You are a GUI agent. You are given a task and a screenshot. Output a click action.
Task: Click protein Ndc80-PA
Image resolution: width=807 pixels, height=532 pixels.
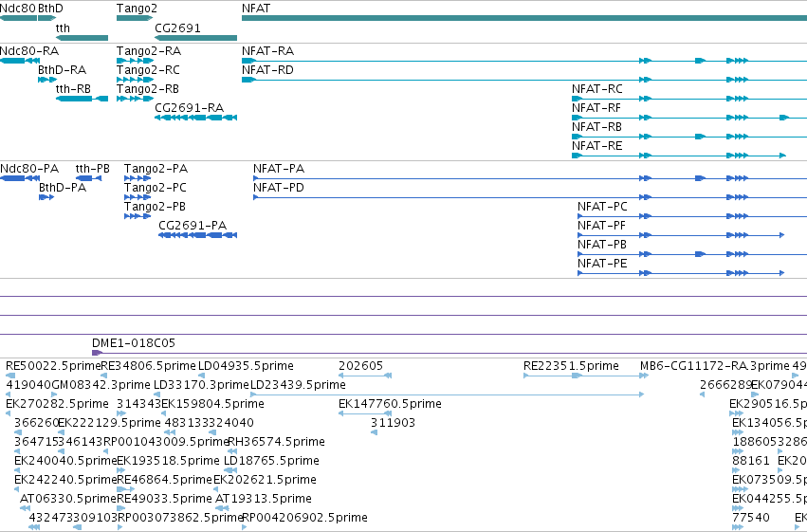pyautogui.click(x=29, y=169)
